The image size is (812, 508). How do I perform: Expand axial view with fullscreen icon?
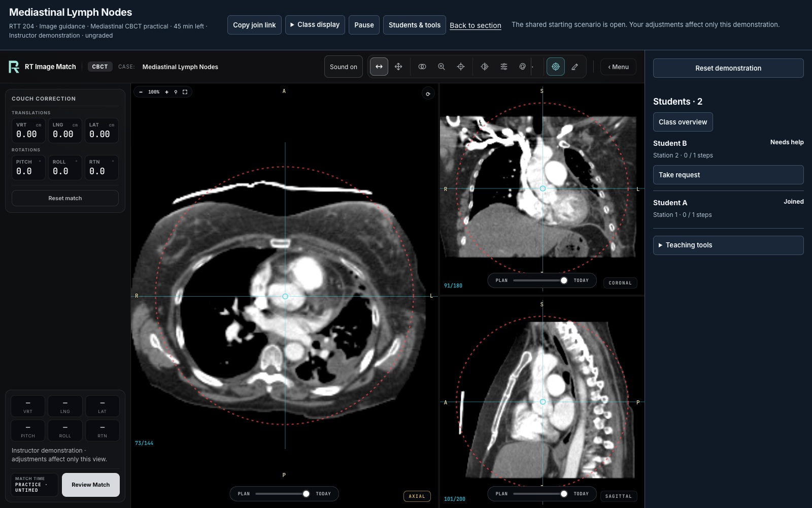(185, 92)
